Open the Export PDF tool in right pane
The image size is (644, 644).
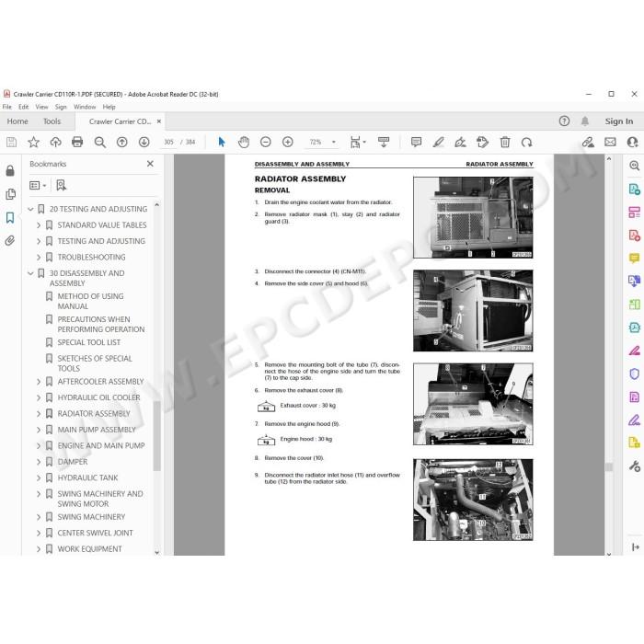point(634,189)
